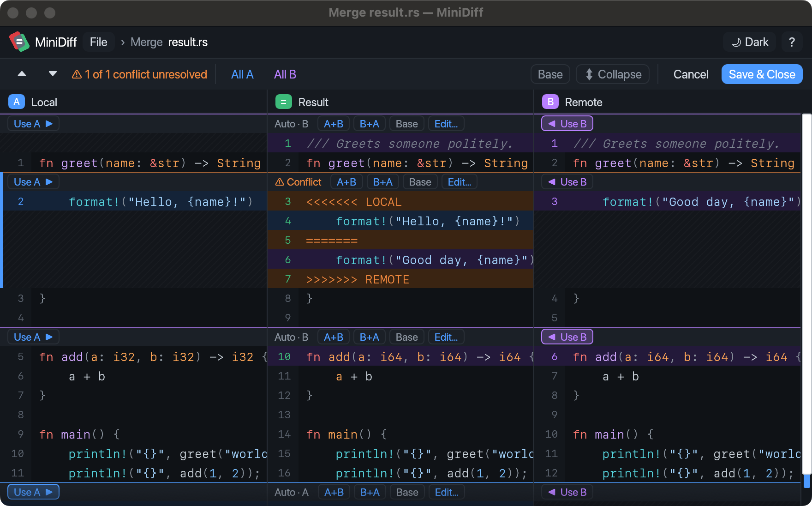The height and width of the screenshot is (506, 812).
Task: Toggle the Base pane button in toolbar
Action: [550, 74]
